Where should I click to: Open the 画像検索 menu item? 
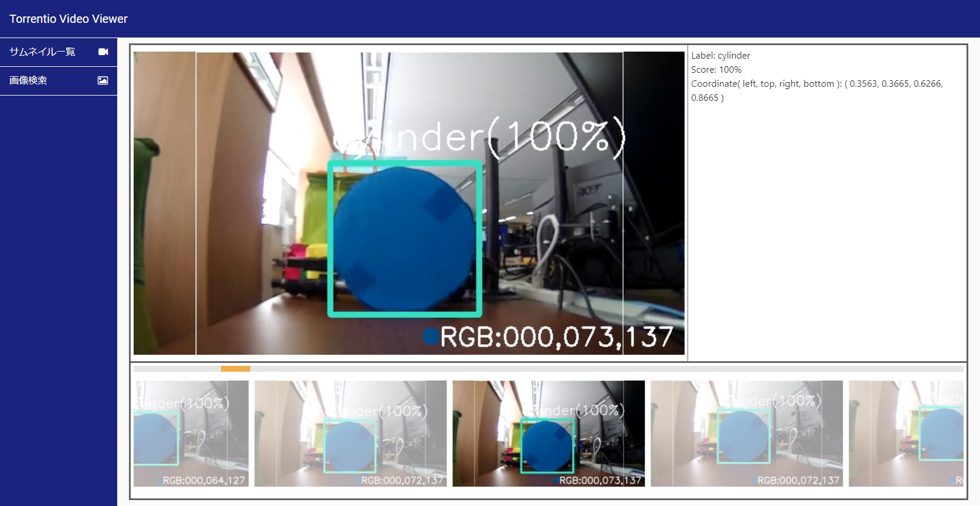28,80
